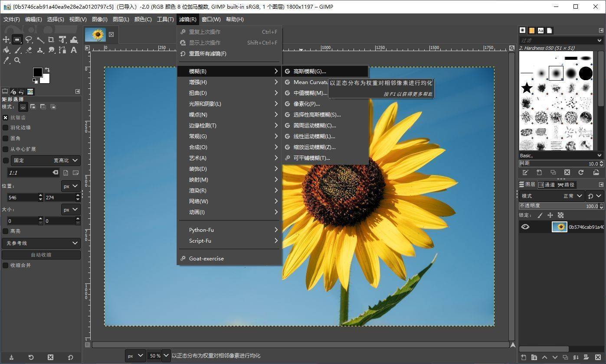
Task: Select the Bucket Fill tool
Action: 6,50
